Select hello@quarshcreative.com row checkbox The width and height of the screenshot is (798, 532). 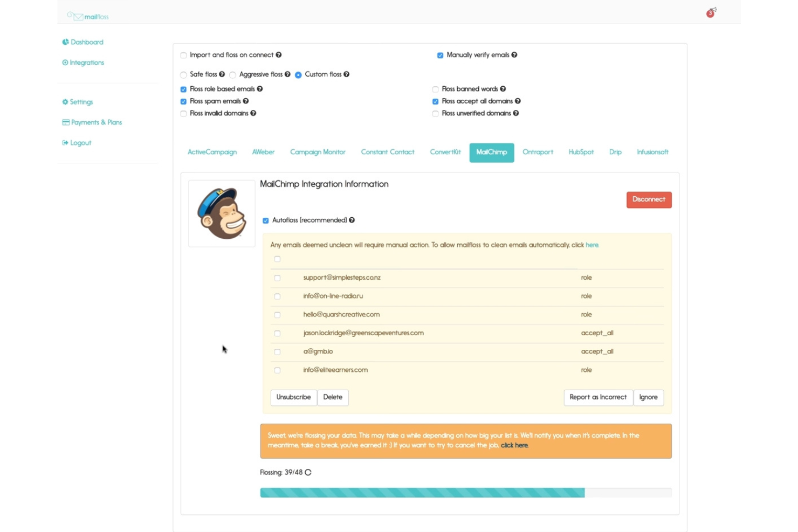(277, 315)
